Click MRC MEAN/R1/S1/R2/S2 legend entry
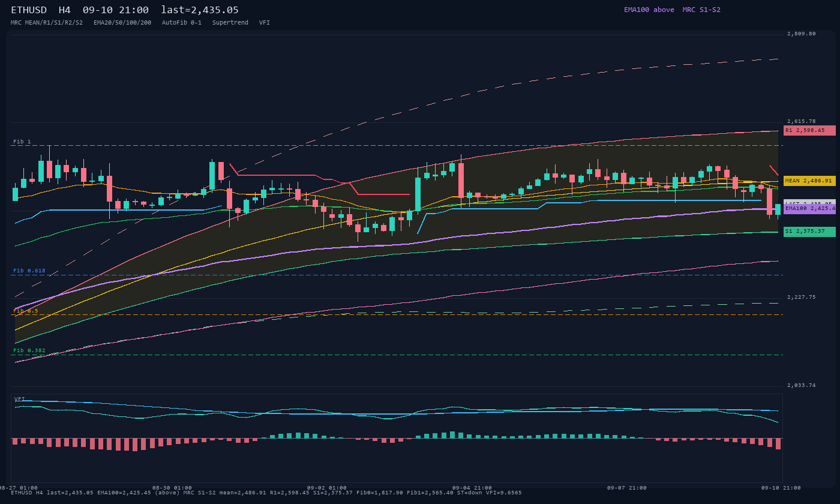The height and width of the screenshot is (504, 840). click(x=47, y=22)
